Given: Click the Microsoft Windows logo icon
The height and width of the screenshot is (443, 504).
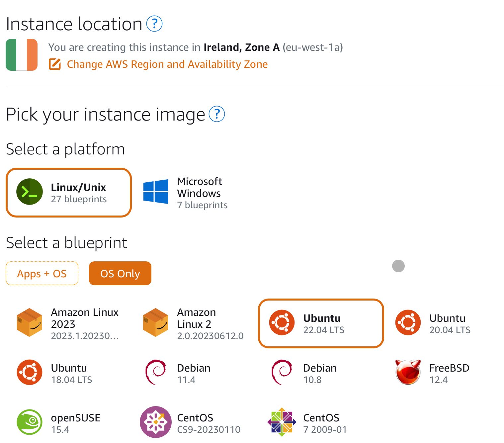Looking at the screenshot, I should point(156,192).
